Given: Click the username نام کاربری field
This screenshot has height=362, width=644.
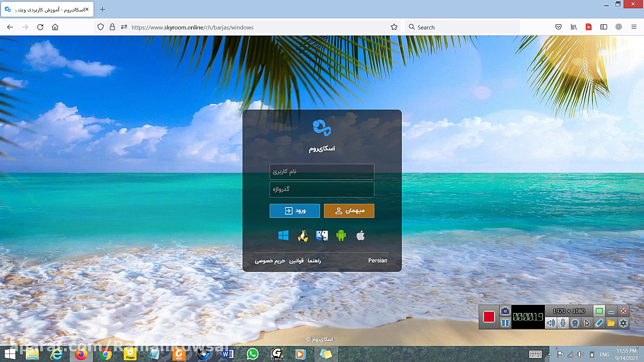Looking at the screenshot, I should [322, 172].
